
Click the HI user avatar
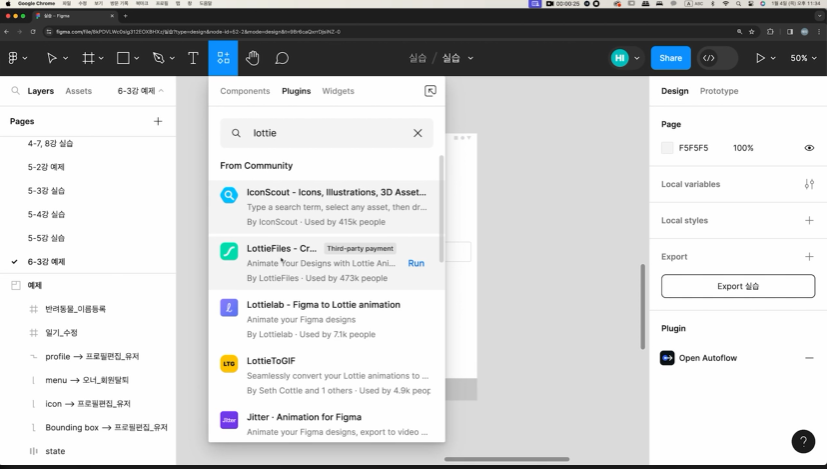point(620,58)
